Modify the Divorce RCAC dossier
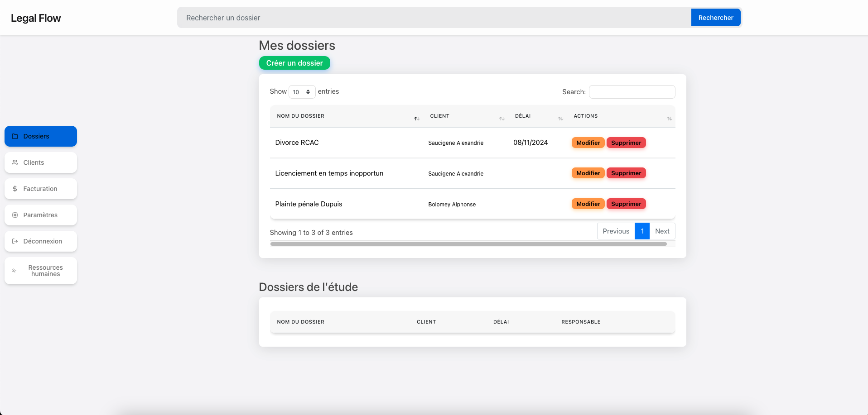 [588, 143]
